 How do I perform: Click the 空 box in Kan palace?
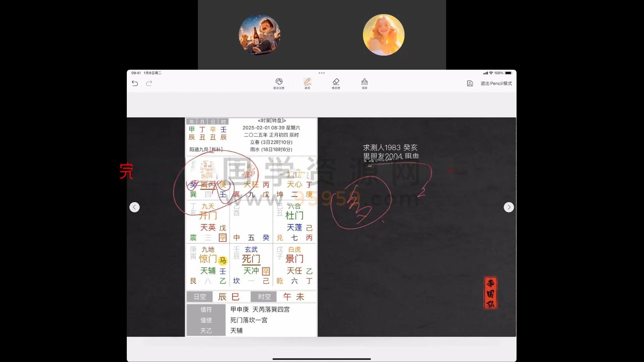pos(266,271)
